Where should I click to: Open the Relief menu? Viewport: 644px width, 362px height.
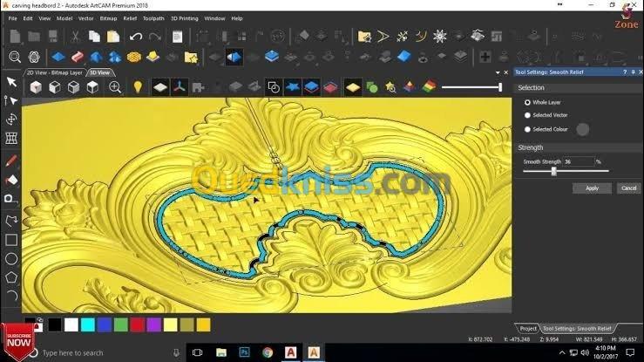pyautogui.click(x=130, y=18)
